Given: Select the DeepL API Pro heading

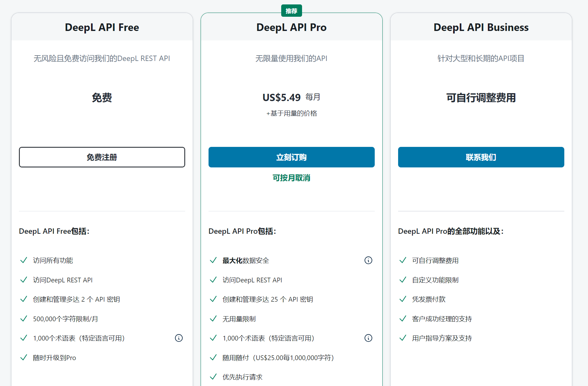Looking at the screenshot, I should click(292, 27).
